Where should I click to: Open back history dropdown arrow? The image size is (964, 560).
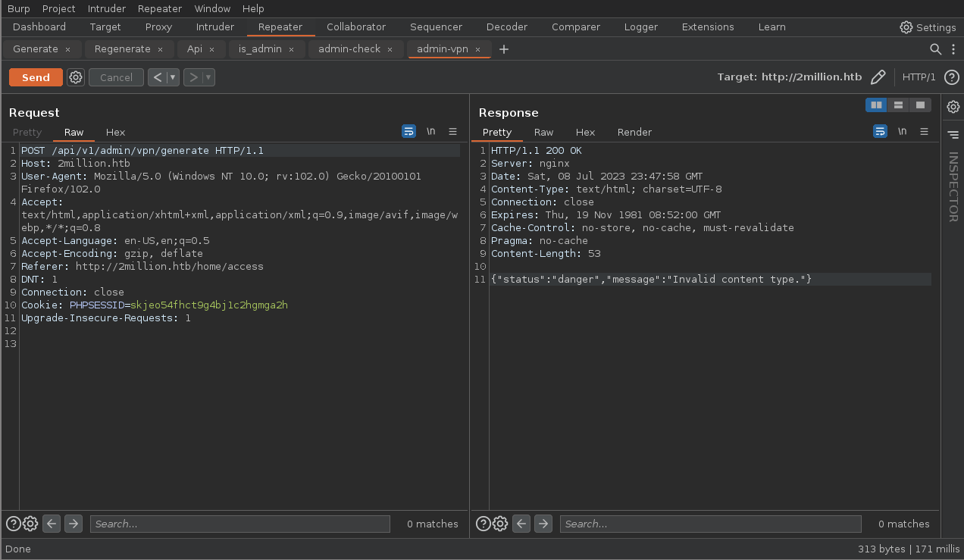tap(173, 77)
